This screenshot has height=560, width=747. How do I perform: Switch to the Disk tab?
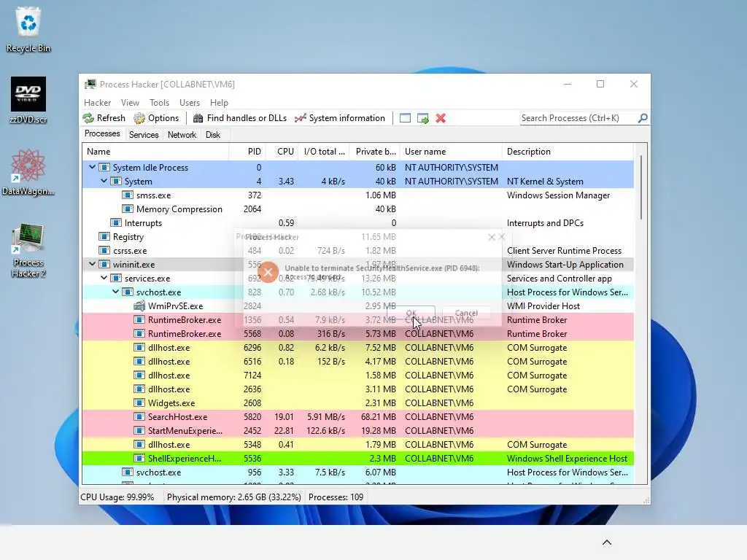click(213, 135)
